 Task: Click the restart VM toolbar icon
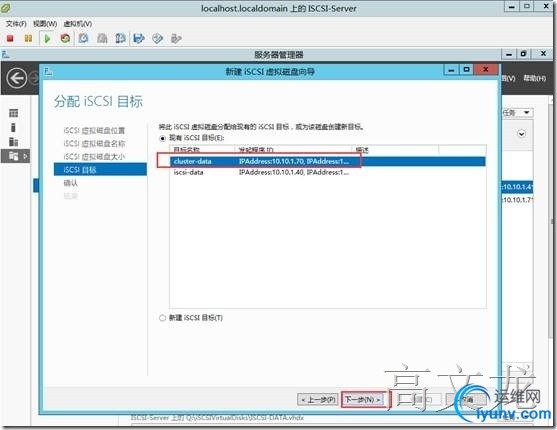click(65, 38)
